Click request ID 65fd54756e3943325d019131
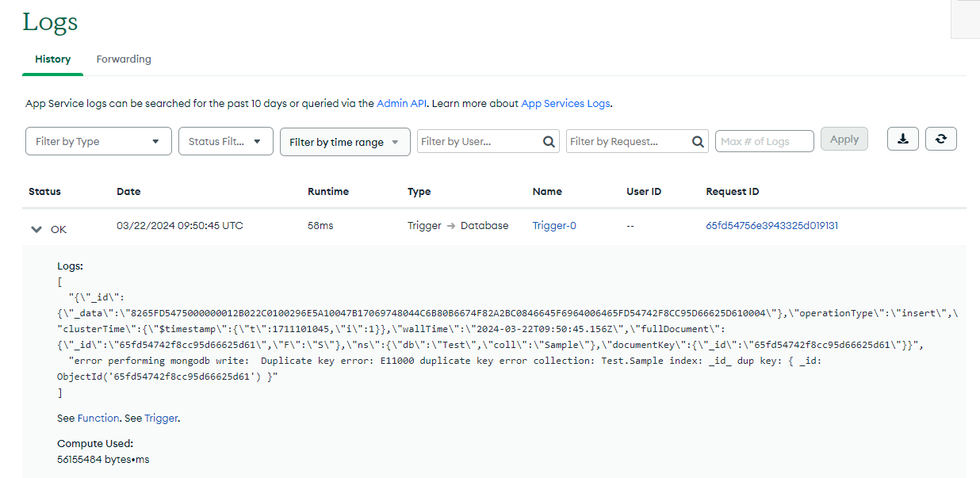 [771, 226]
